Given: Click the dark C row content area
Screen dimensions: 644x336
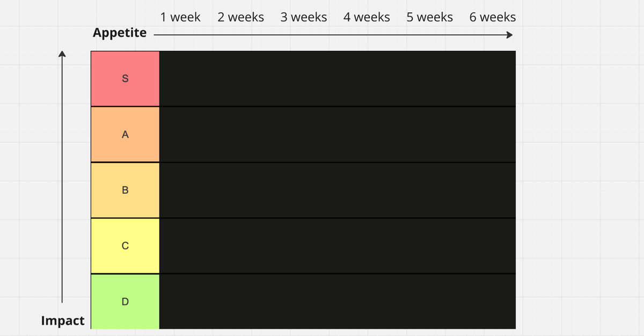Looking at the screenshot, I should tap(338, 246).
